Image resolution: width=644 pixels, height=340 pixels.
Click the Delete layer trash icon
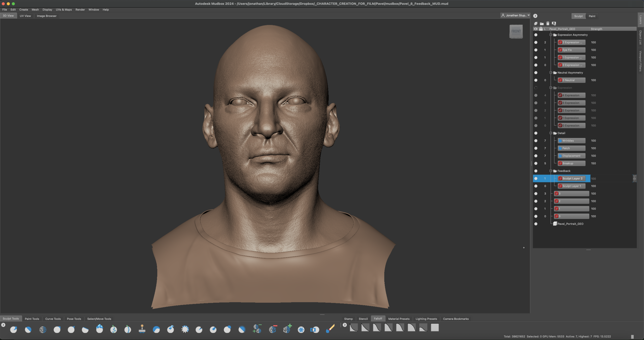[x=548, y=24]
